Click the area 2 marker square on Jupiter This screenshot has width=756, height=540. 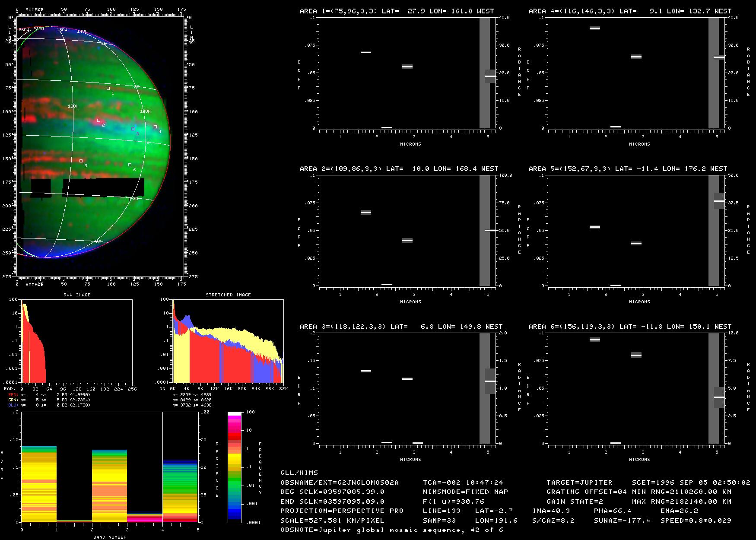pos(98,120)
